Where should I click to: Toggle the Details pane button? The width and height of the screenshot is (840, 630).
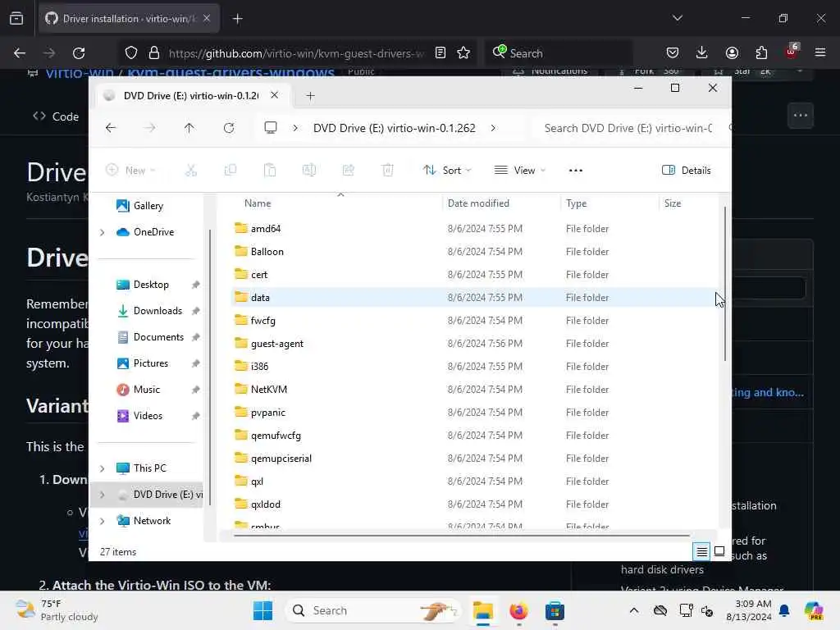687,171
